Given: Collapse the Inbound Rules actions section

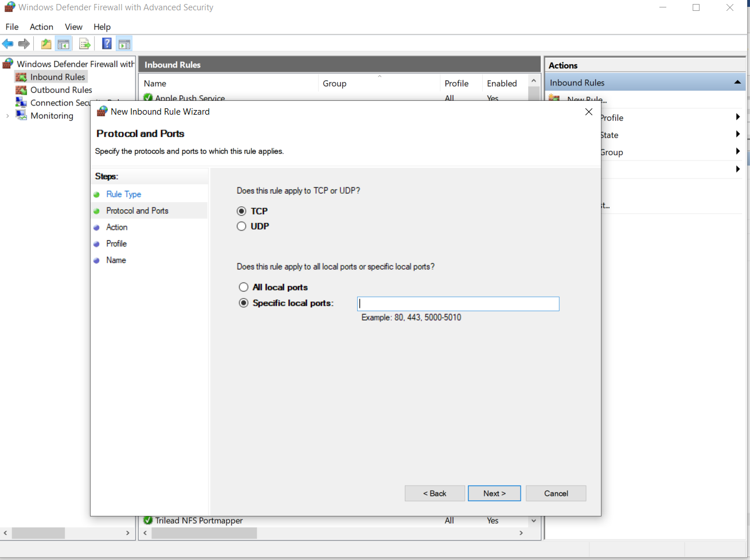Looking at the screenshot, I should pyautogui.click(x=737, y=83).
